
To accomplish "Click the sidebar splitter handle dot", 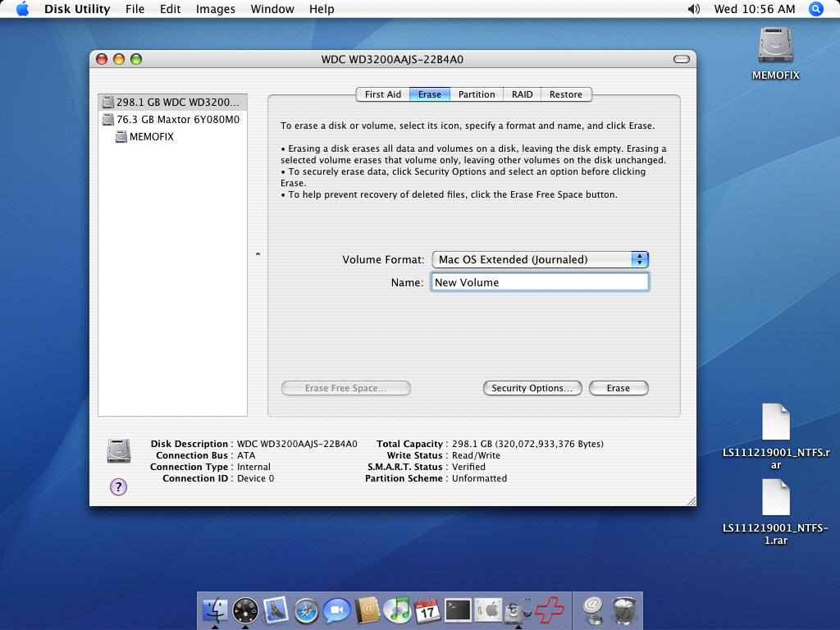I will click(x=258, y=254).
